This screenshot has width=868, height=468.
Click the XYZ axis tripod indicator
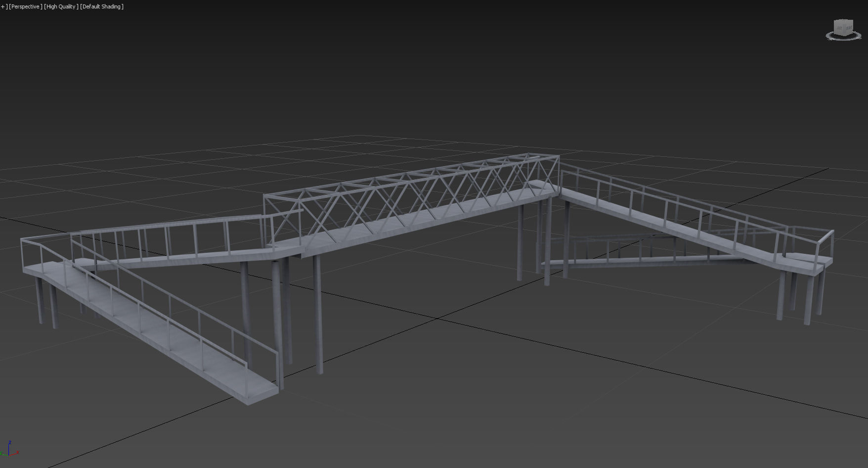pos(10,449)
